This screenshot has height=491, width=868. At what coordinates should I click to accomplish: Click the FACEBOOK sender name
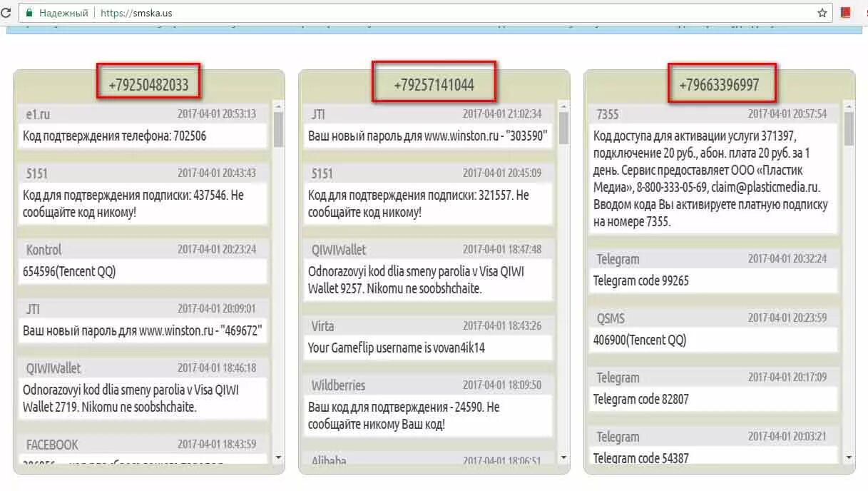point(52,445)
